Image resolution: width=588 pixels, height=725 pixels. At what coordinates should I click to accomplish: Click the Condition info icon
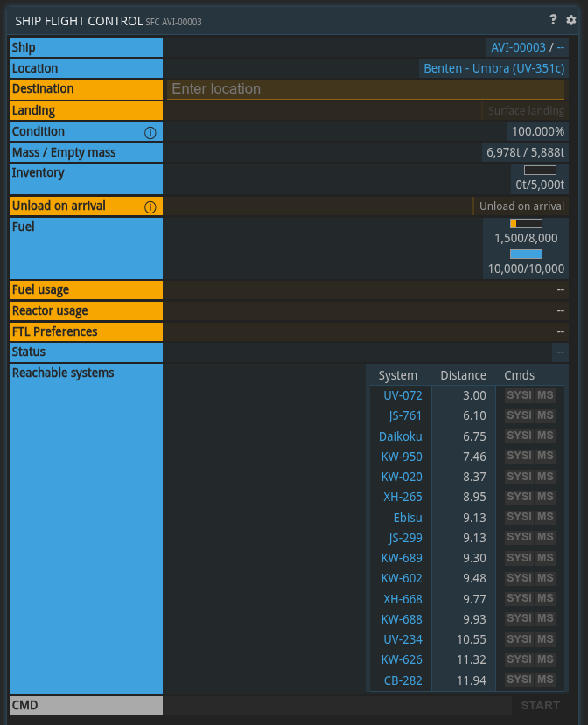(150, 133)
